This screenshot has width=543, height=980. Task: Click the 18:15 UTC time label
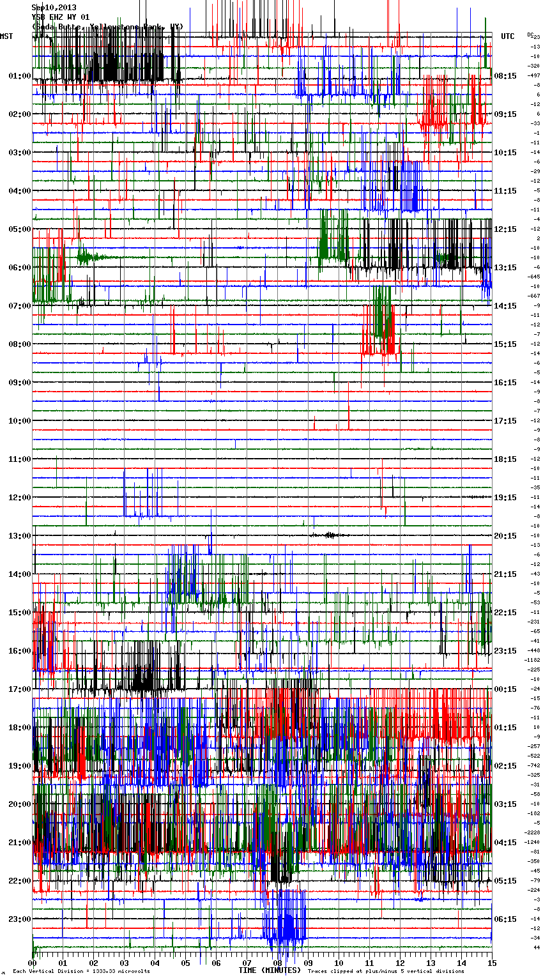pyautogui.click(x=505, y=459)
